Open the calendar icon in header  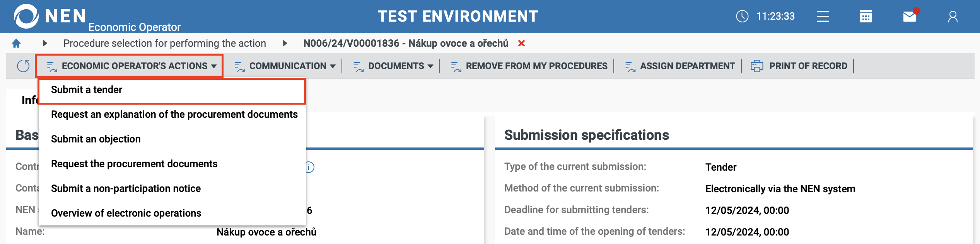coord(866,17)
